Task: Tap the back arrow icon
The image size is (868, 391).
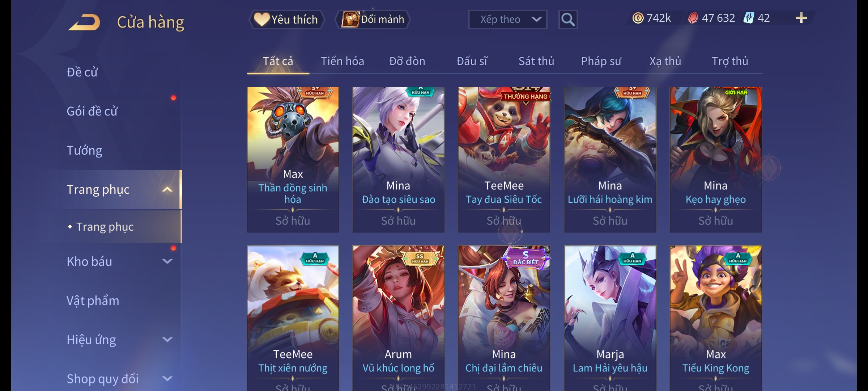Action: point(85,22)
